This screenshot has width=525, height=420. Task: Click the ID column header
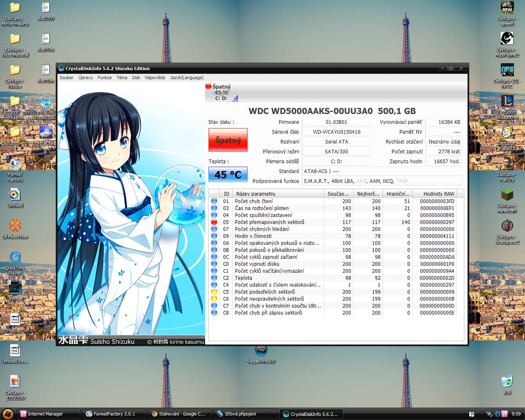click(226, 194)
